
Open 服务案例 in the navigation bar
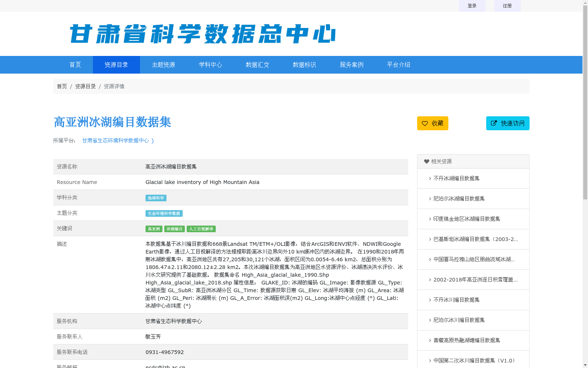pos(352,65)
